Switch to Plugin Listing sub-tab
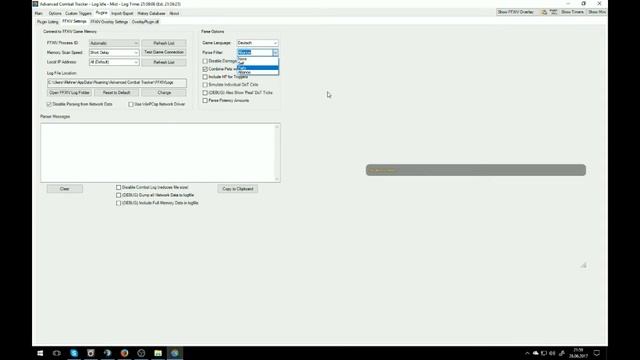Screen dimensions: 640x360 pyautogui.click(x=48, y=22)
